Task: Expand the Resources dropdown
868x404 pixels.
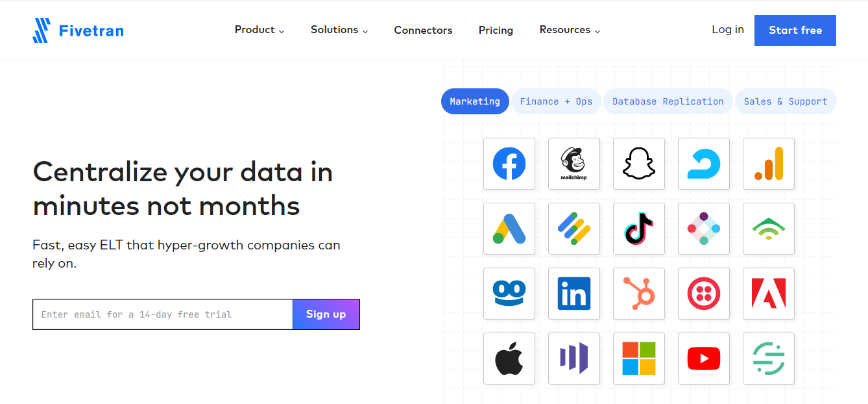Action: pyautogui.click(x=570, y=30)
